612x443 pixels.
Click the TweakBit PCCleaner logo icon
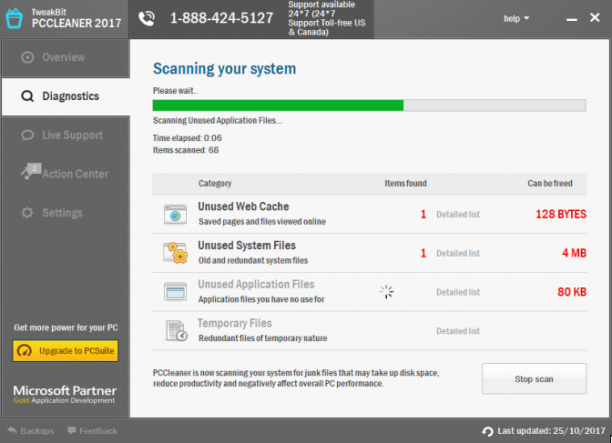tap(14, 18)
